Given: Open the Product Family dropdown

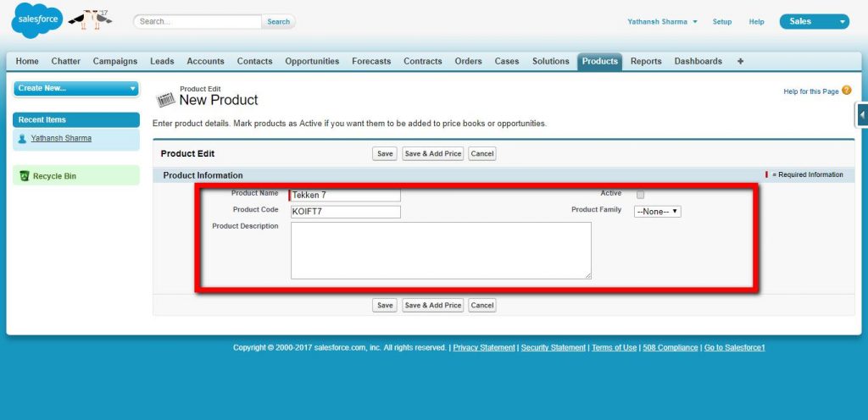Looking at the screenshot, I should (x=658, y=211).
